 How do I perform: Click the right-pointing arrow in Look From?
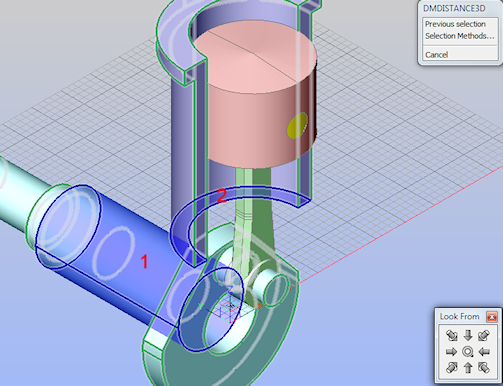pos(451,352)
